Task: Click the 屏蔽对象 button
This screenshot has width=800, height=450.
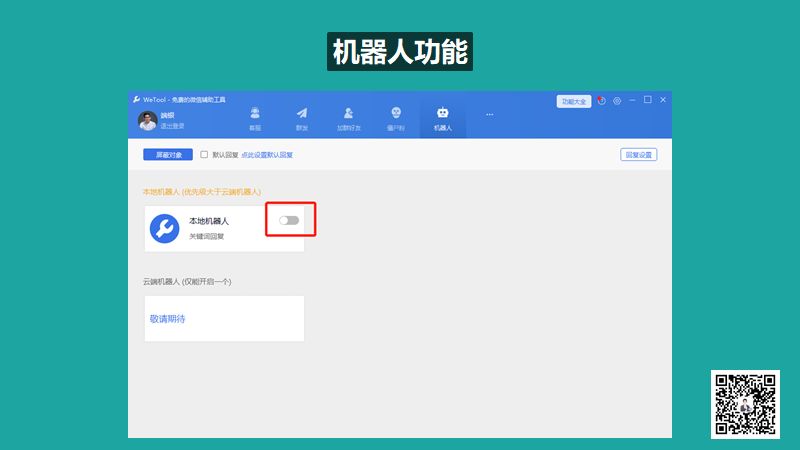Action: pyautogui.click(x=168, y=155)
